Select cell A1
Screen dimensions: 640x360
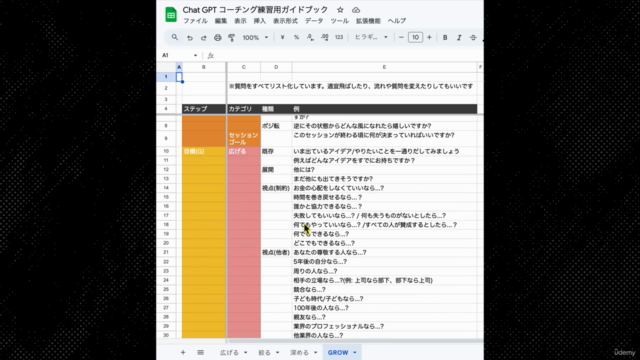point(179,77)
